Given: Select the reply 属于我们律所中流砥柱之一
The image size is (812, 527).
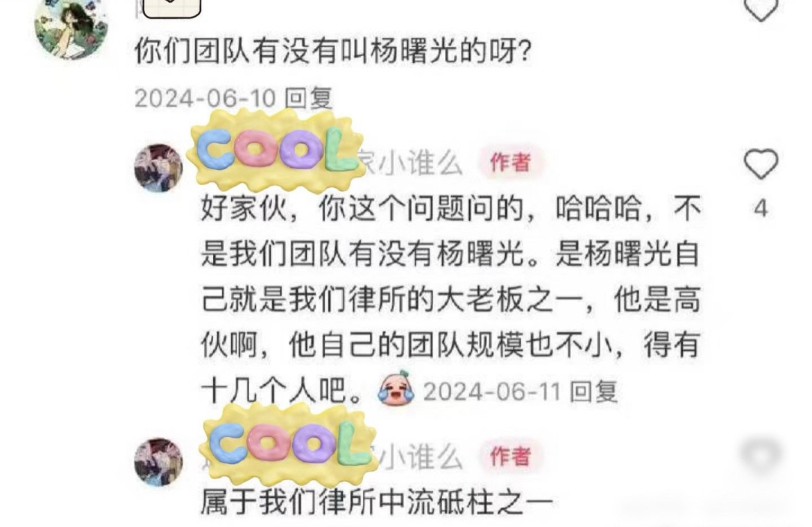Looking at the screenshot, I should click(x=376, y=502).
